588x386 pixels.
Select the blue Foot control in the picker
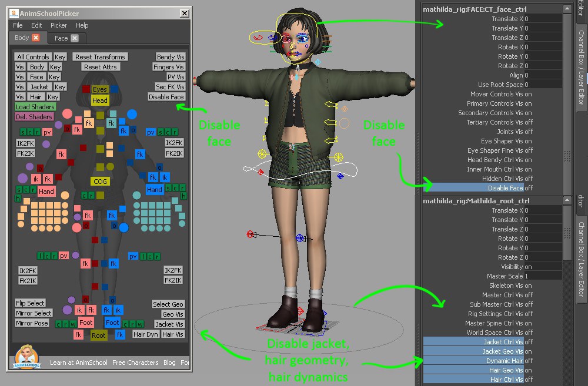point(112,323)
